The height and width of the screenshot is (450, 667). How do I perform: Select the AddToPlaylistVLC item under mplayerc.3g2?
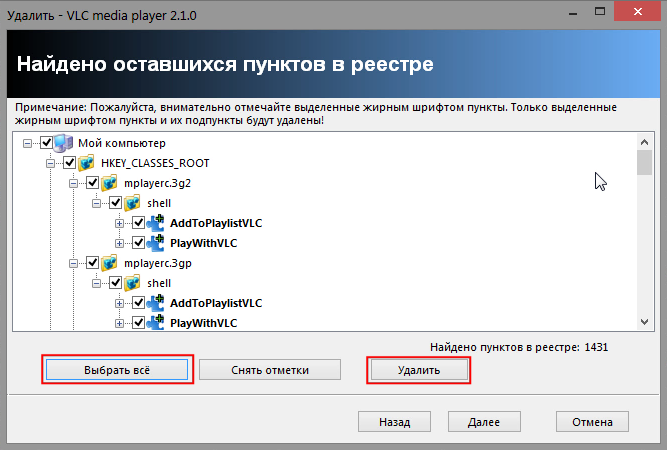pos(216,223)
